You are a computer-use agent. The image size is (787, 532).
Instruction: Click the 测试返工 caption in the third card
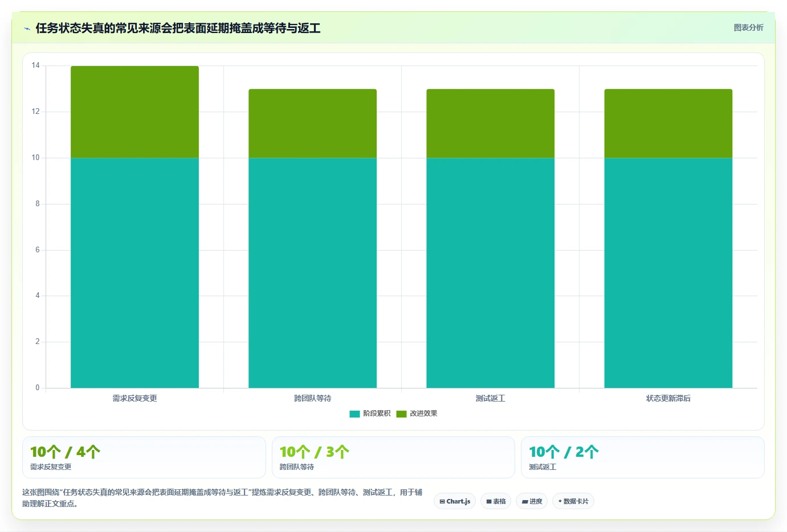point(543,466)
